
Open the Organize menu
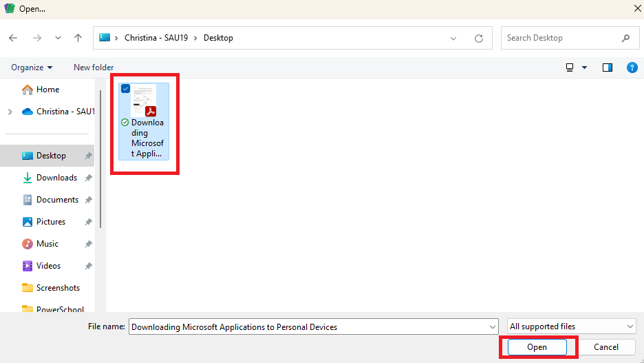point(32,68)
